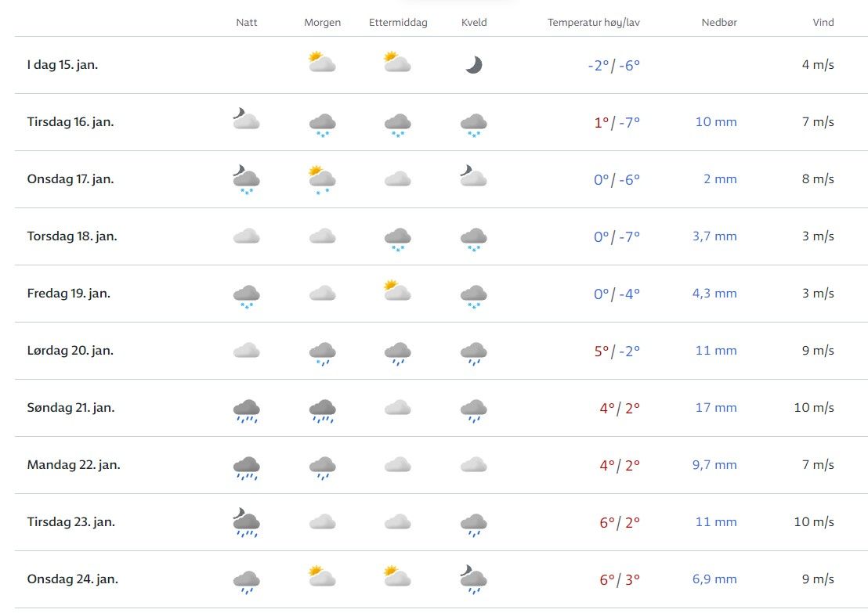This screenshot has height=613, width=868.
Task: Click Lørdag 20 Jan morning sleet icon
Action: (x=322, y=352)
